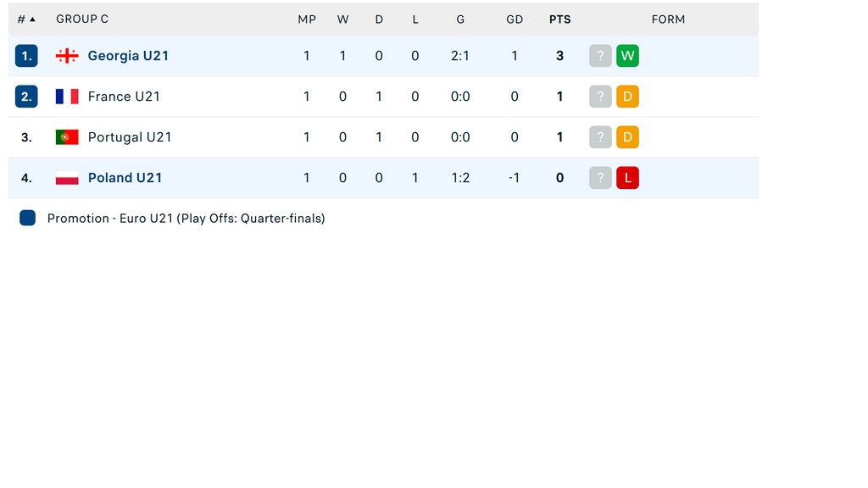
Task: Open the France U21 team page
Action: pyautogui.click(x=124, y=97)
